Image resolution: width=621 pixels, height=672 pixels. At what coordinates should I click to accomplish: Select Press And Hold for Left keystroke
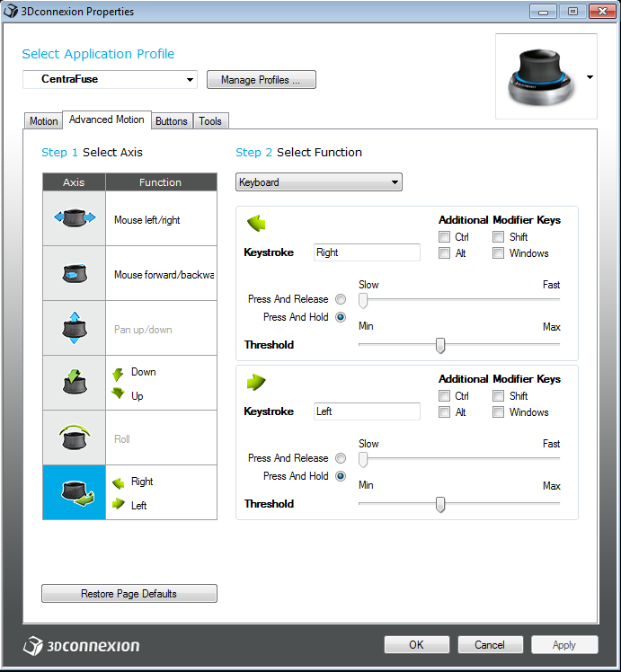pyautogui.click(x=341, y=476)
